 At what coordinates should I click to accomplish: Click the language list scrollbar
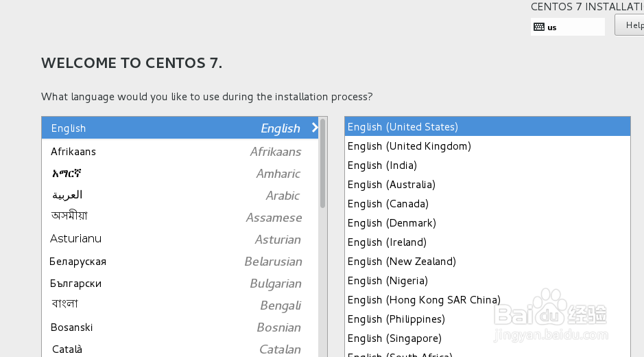(x=323, y=163)
